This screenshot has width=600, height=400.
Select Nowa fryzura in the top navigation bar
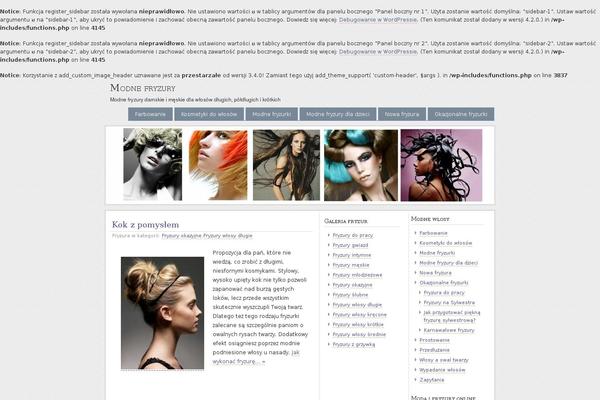click(x=402, y=114)
